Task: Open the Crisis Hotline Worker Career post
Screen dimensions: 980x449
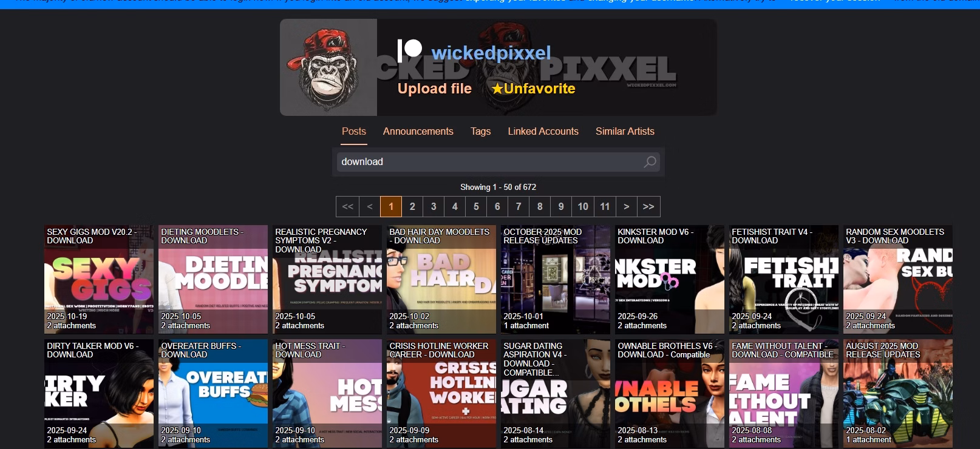Action: point(441,394)
